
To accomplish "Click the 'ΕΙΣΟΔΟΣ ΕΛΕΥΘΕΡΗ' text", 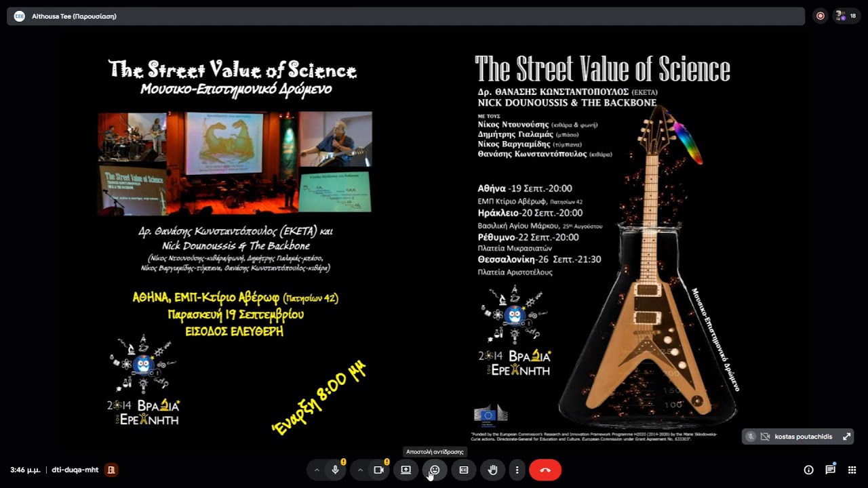I will coord(235,331).
